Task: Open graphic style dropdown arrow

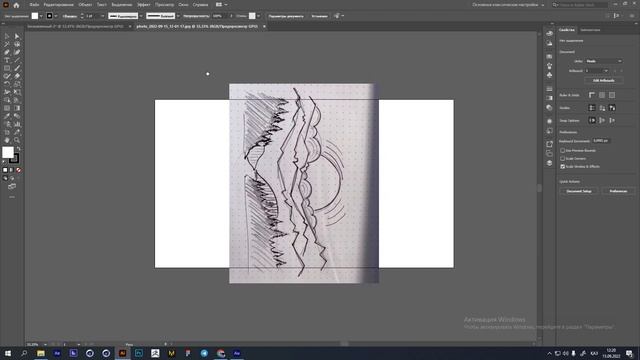Action: click(258, 16)
